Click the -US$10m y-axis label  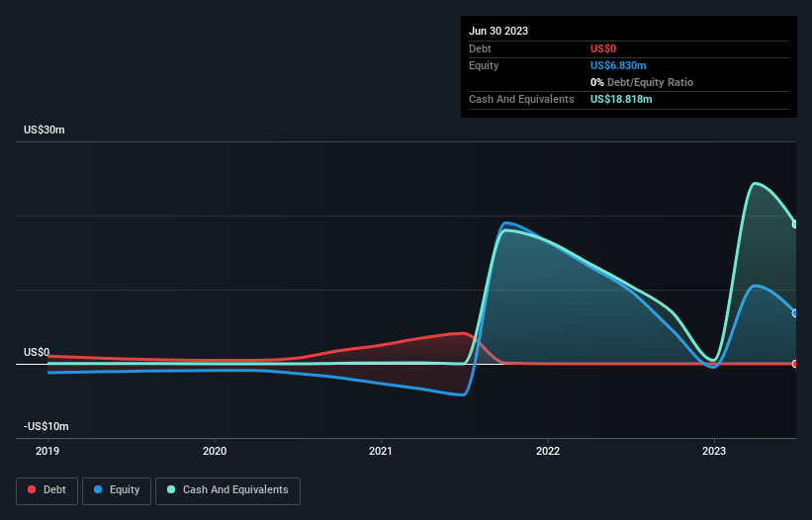[x=46, y=427]
